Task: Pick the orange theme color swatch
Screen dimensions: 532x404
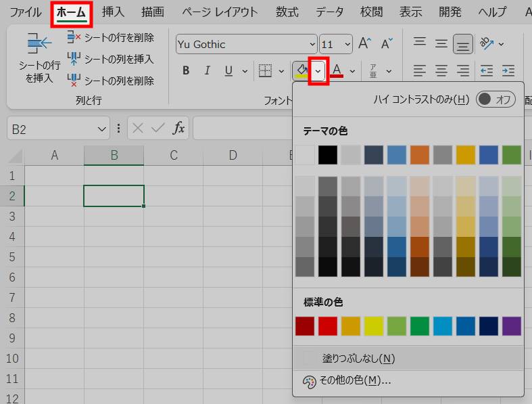Action: 420,155
